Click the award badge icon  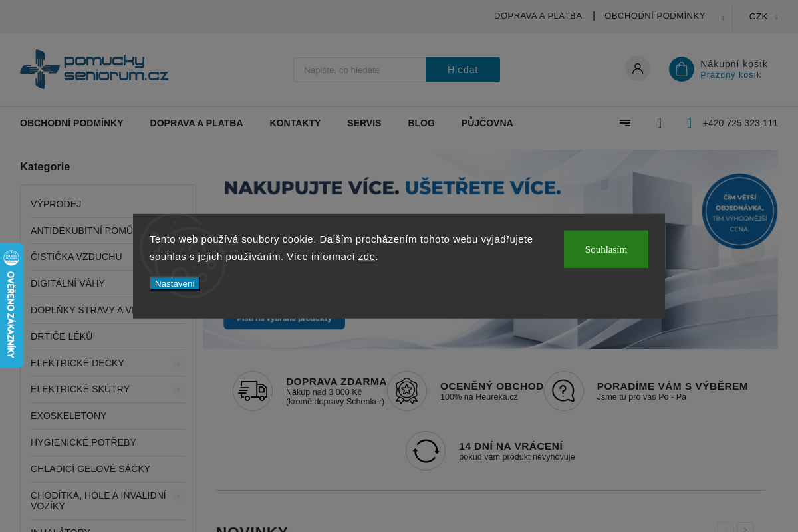point(407,391)
